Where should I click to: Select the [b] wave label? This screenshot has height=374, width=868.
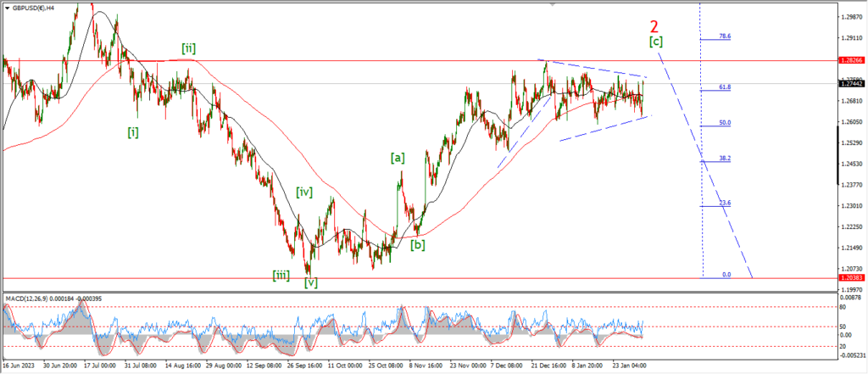pyautogui.click(x=417, y=244)
